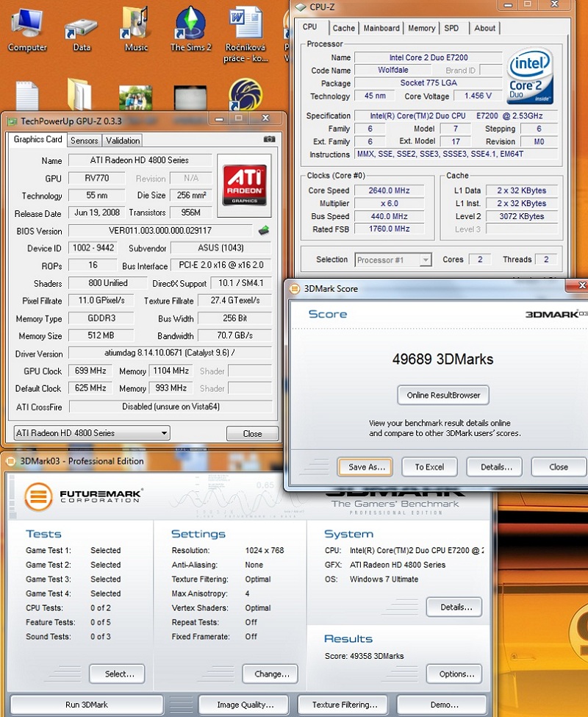The height and width of the screenshot is (717, 588).
Task: Click the Intel Core 2 Duo logo
Action: 530,76
